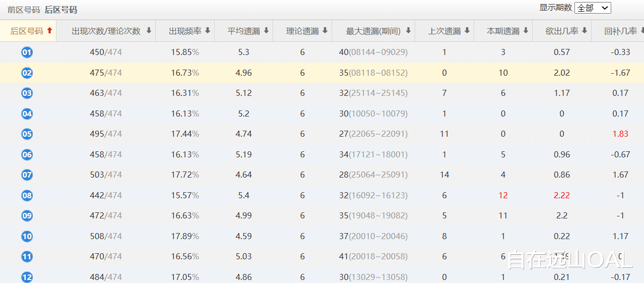Image resolution: width=644 pixels, height=283 pixels.
Task: Click the 508/474 count cell
Action: click(x=106, y=236)
